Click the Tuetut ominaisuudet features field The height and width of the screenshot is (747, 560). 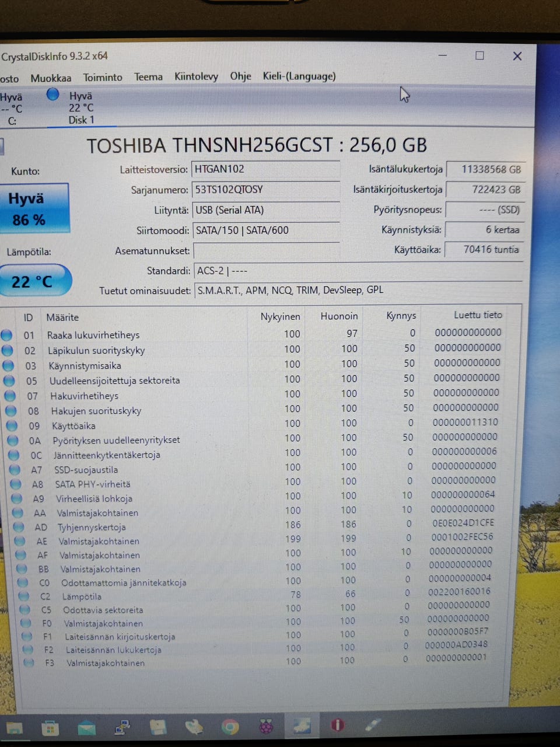[x=358, y=290]
